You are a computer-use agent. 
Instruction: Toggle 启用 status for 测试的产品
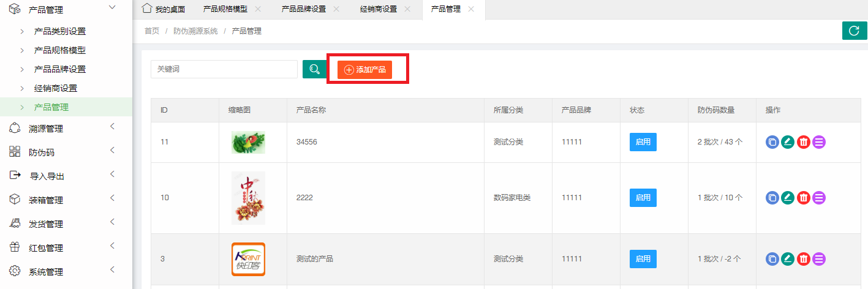coord(643,259)
